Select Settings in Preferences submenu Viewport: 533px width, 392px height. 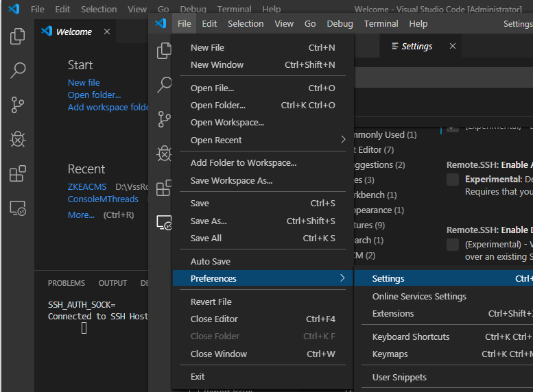444,278
